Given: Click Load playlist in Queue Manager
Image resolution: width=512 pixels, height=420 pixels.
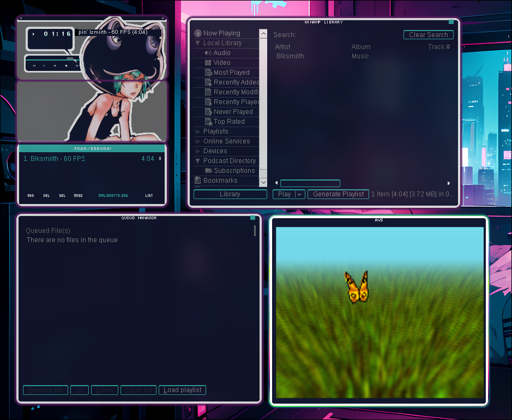Looking at the screenshot, I should [182, 390].
